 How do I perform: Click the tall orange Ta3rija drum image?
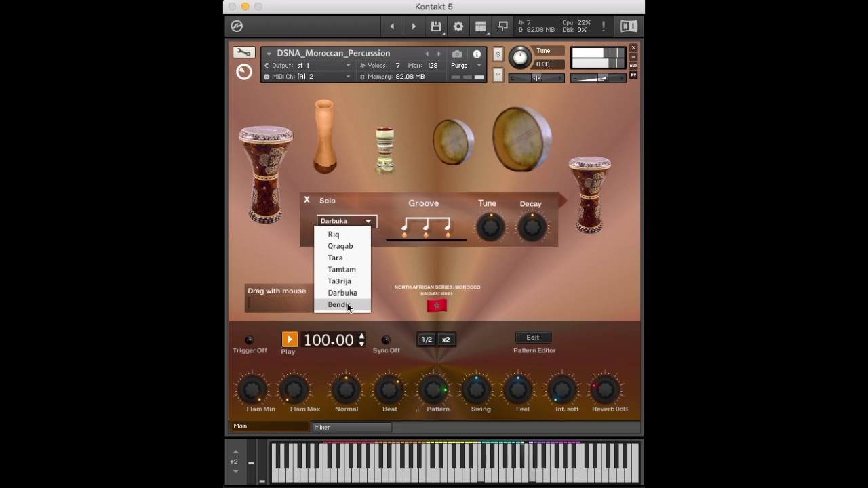click(324, 136)
